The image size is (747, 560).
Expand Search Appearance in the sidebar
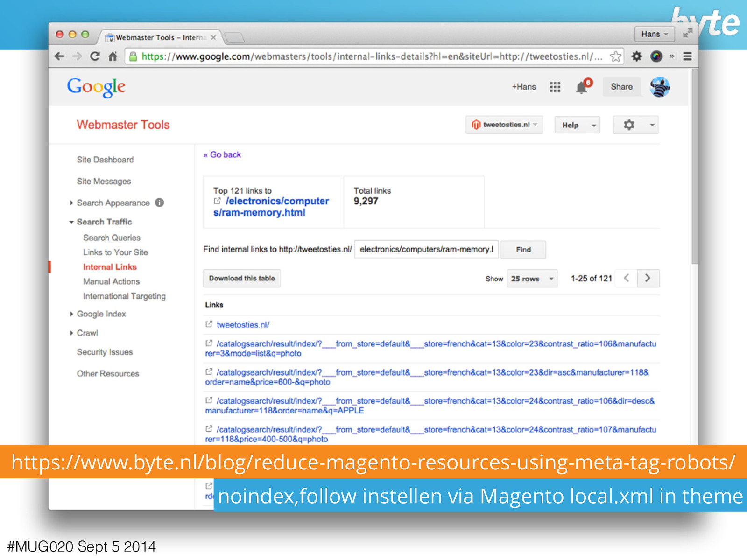click(71, 203)
